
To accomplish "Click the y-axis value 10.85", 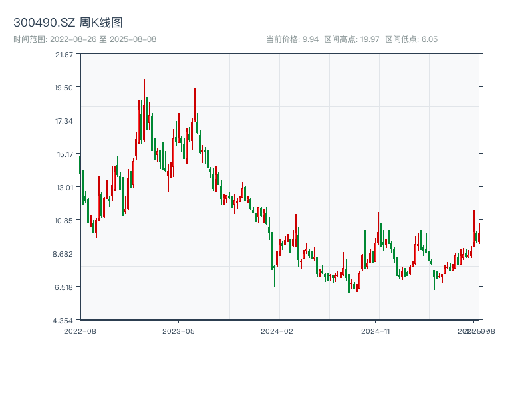I will click(64, 221).
